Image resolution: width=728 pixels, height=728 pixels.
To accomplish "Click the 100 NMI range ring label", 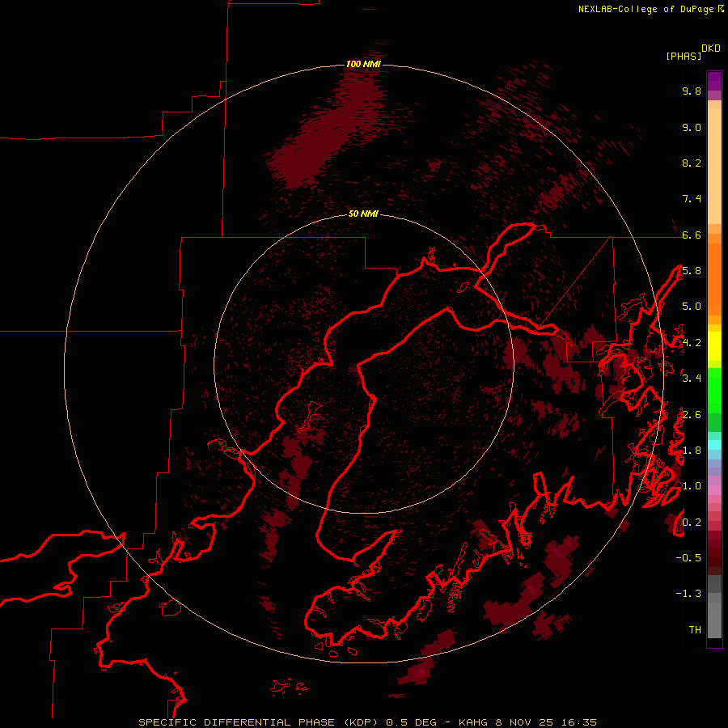I will (x=363, y=64).
